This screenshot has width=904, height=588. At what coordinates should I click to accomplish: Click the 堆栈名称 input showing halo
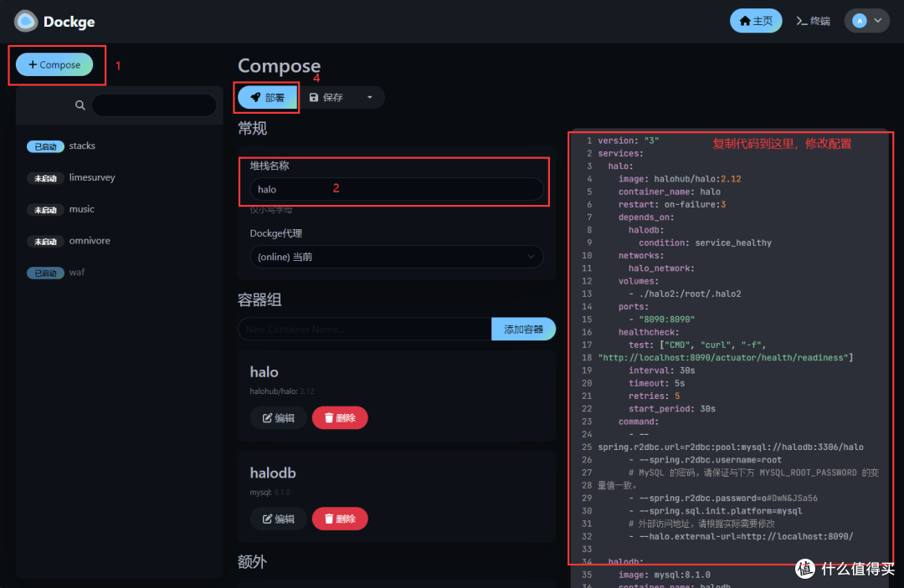click(x=396, y=190)
